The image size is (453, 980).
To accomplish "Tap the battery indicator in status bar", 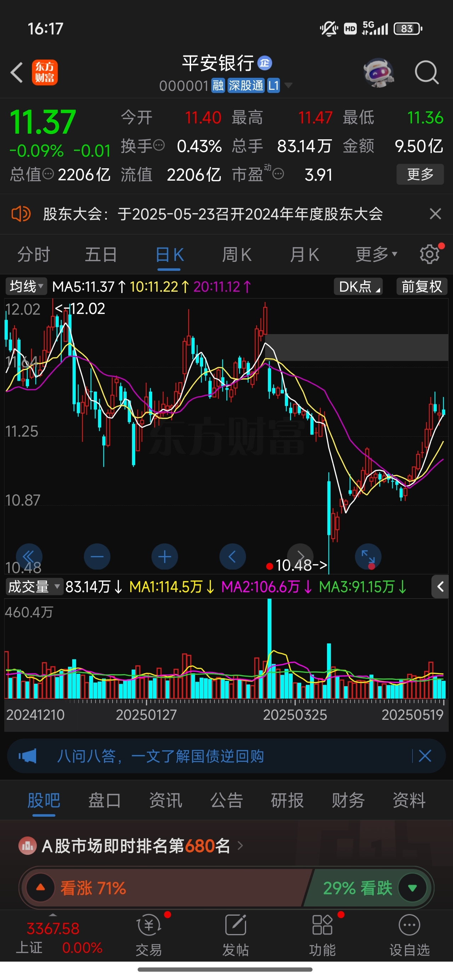I will pyautogui.click(x=408, y=29).
